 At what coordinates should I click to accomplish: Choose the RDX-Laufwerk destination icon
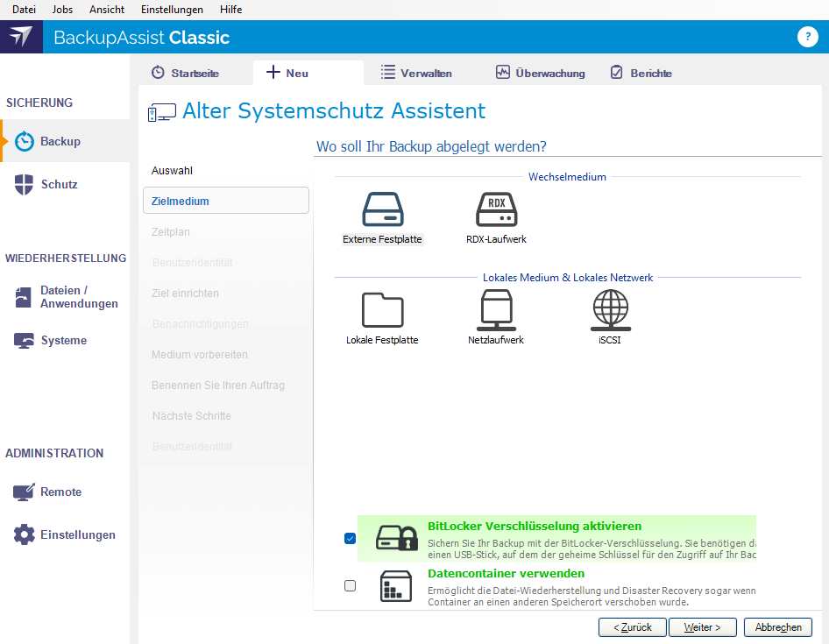coord(496,210)
